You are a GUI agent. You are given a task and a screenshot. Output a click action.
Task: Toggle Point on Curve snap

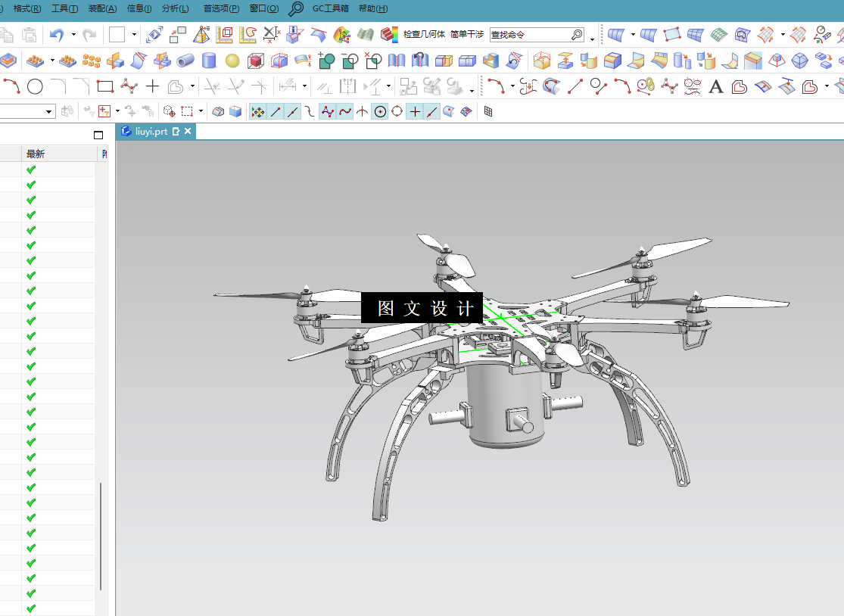[432, 112]
